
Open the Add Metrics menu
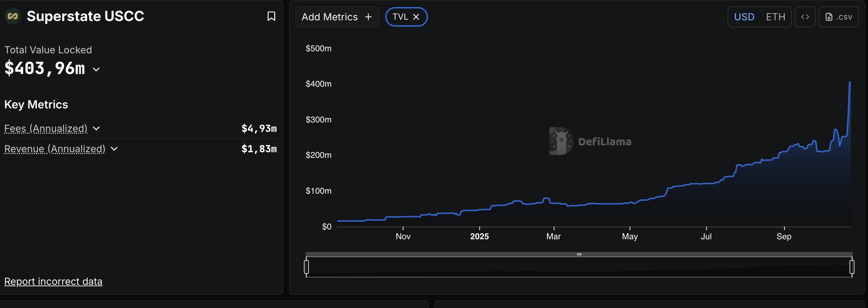[336, 17]
